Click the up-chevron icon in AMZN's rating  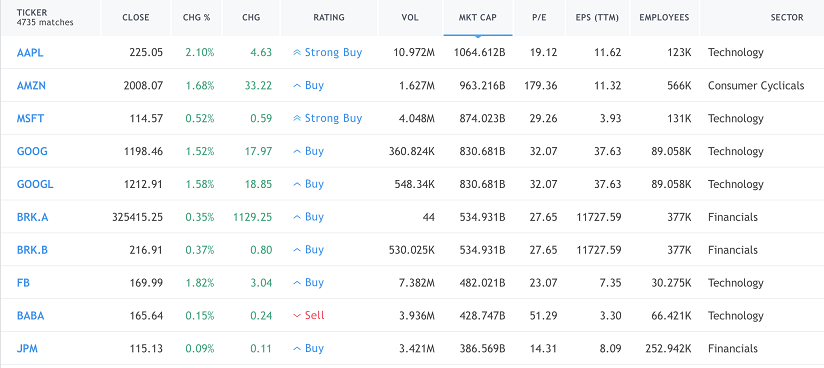tap(297, 85)
